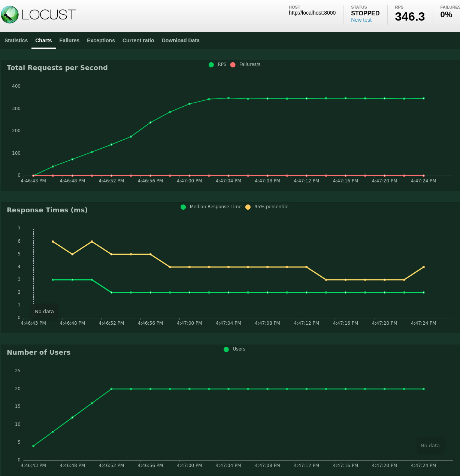Click the green Median Response Time dot
Image resolution: width=460 pixels, height=476 pixels.
click(x=183, y=207)
